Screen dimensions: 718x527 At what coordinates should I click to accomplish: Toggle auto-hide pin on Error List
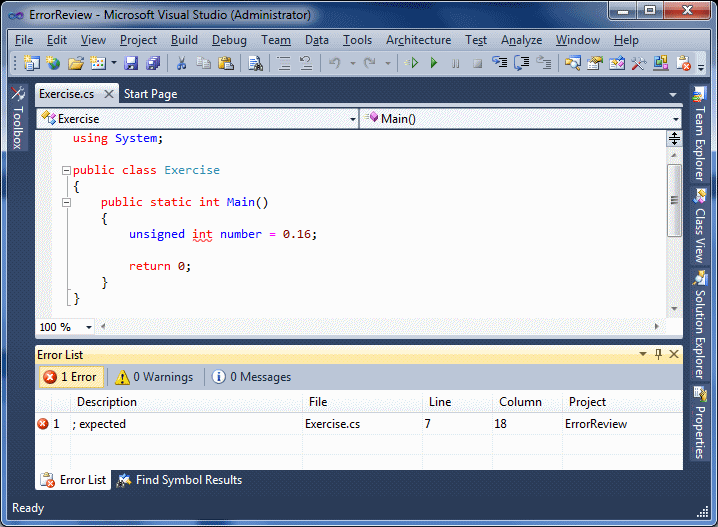[658, 354]
